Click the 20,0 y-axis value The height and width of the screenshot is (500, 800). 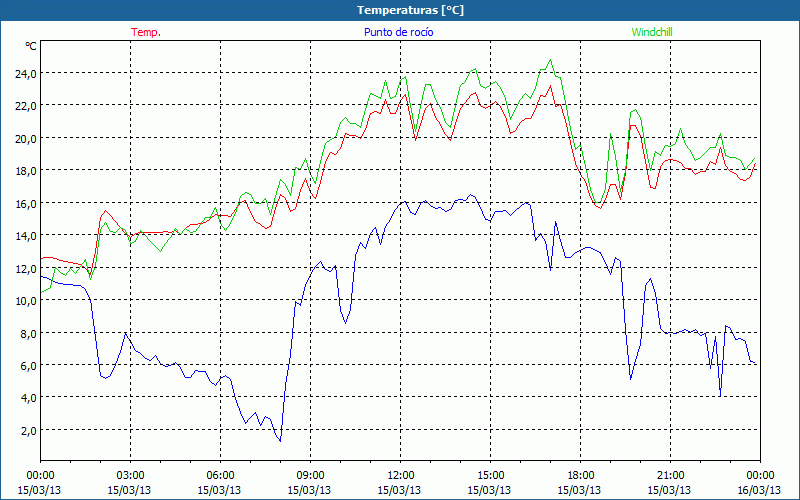(x=26, y=138)
